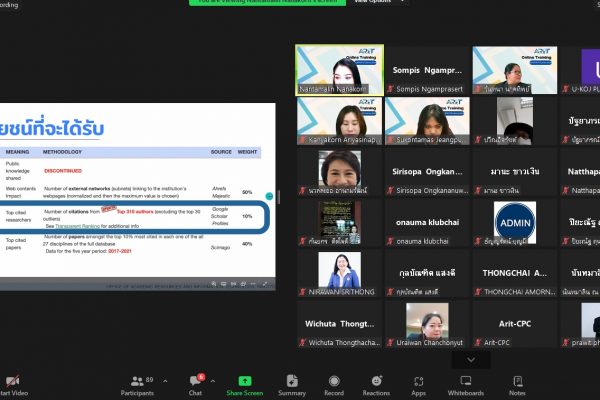This screenshot has width=600, height=400.
Task: Select Kanyakorn Ariyasinap's video tile
Action: (x=339, y=121)
